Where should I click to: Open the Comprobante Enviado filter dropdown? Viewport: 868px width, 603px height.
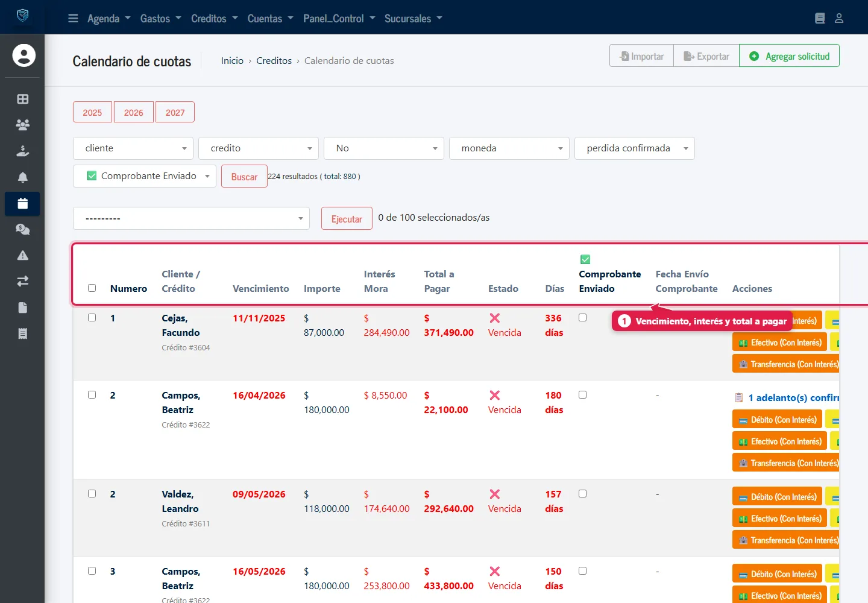[145, 176]
